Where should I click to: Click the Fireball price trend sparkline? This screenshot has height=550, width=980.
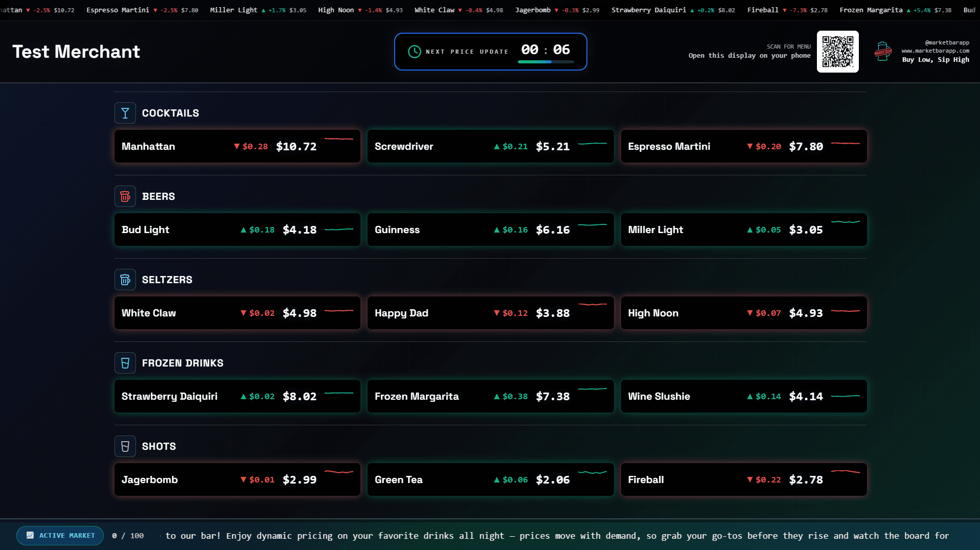tap(846, 471)
